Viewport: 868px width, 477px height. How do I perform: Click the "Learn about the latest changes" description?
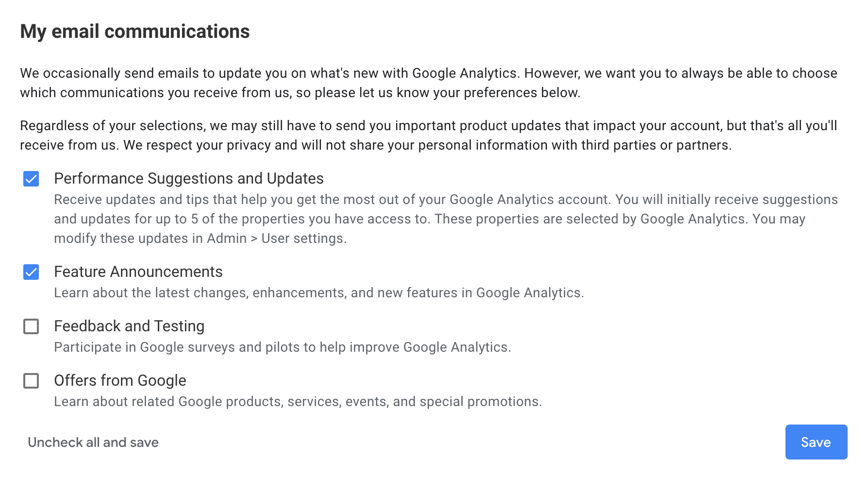coord(319,293)
